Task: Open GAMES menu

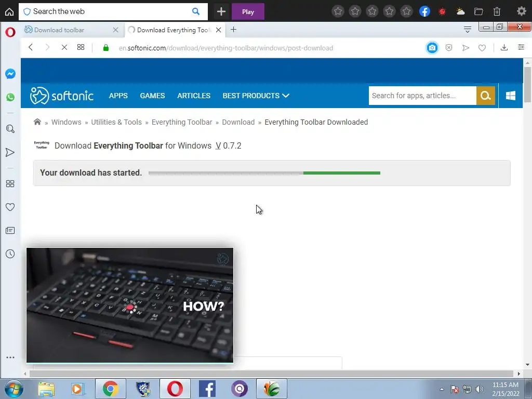Action: (x=152, y=96)
